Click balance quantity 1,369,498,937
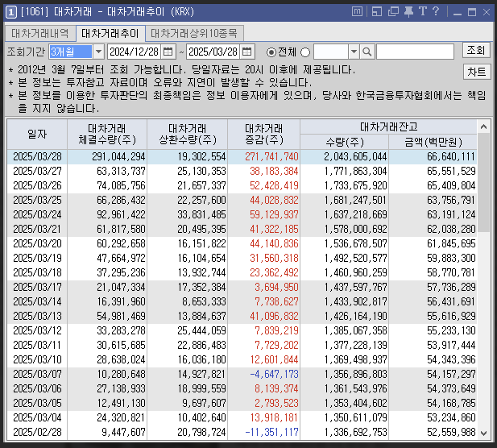This screenshot has width=497, height=448. pos(355,360)
